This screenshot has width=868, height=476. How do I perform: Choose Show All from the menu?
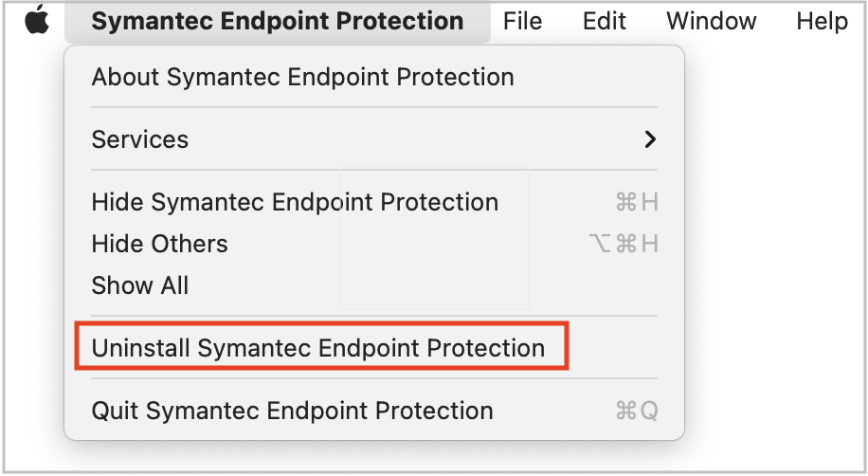coord(374,285)
